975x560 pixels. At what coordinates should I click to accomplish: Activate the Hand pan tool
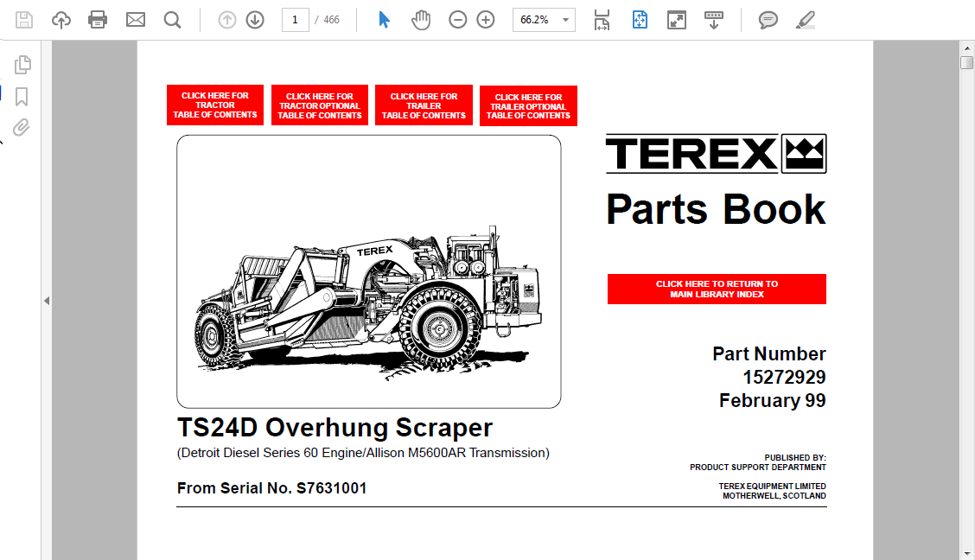click(x=421, y=20)
